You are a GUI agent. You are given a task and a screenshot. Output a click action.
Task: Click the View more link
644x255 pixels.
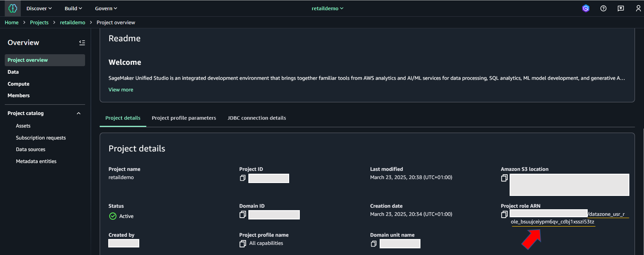coord(121,90)
